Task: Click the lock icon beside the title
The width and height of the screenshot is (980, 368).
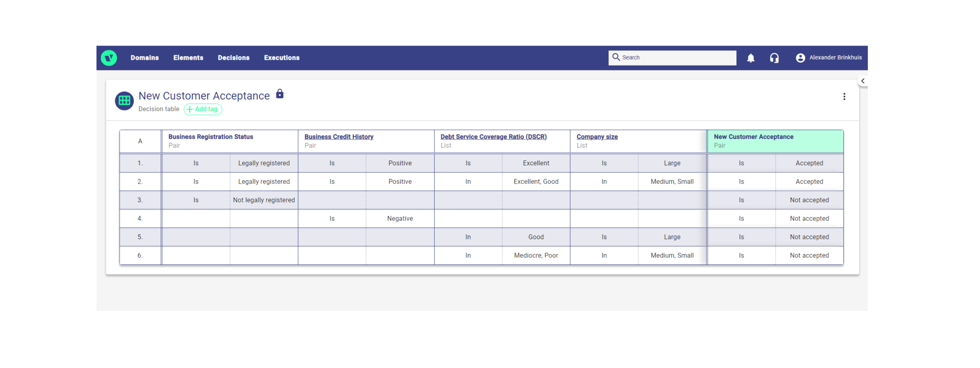Action: pyautogui.click(x=280, y=93)
